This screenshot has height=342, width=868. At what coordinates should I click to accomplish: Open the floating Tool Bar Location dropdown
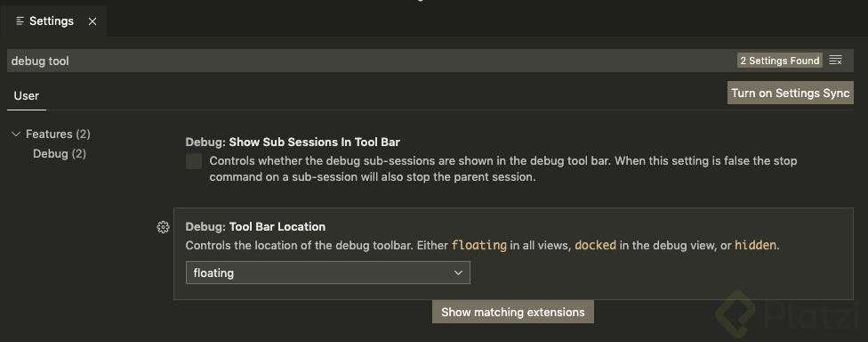click(327, 273)
